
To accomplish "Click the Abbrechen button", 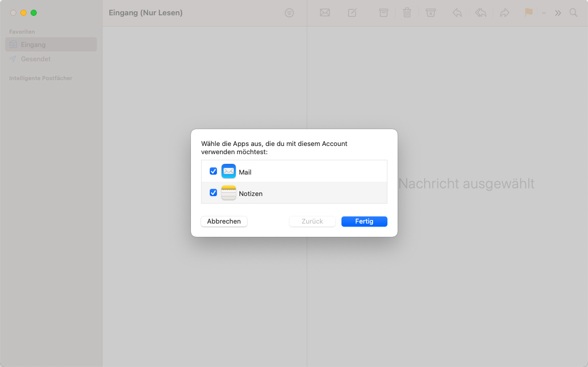I will tap(224, 221).
